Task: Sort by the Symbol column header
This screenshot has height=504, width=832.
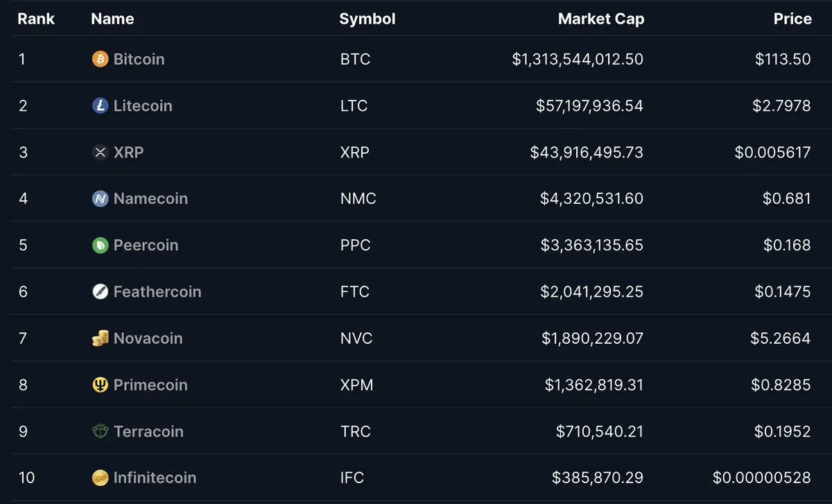Action: pos(367,19)
